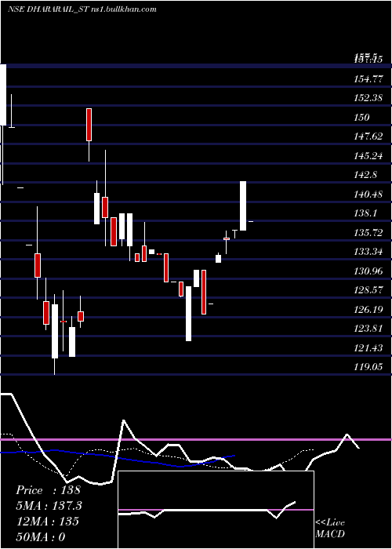Click the 150 price axis label
This screenshot has width=392, height=549.
362,118
